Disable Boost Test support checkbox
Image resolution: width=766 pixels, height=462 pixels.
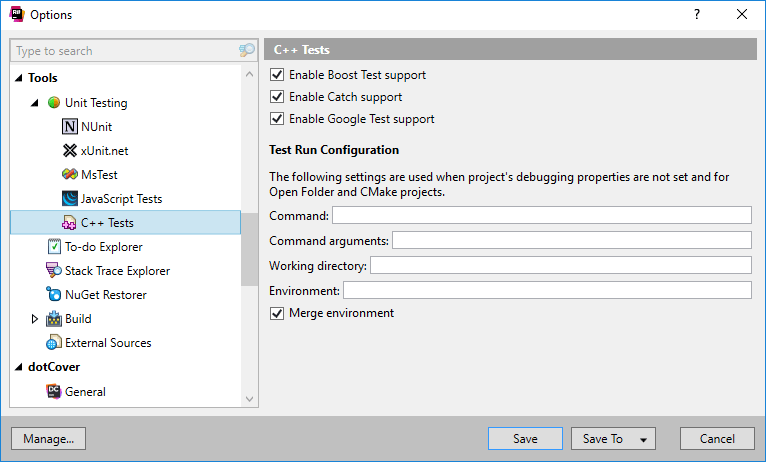point(277,75)
